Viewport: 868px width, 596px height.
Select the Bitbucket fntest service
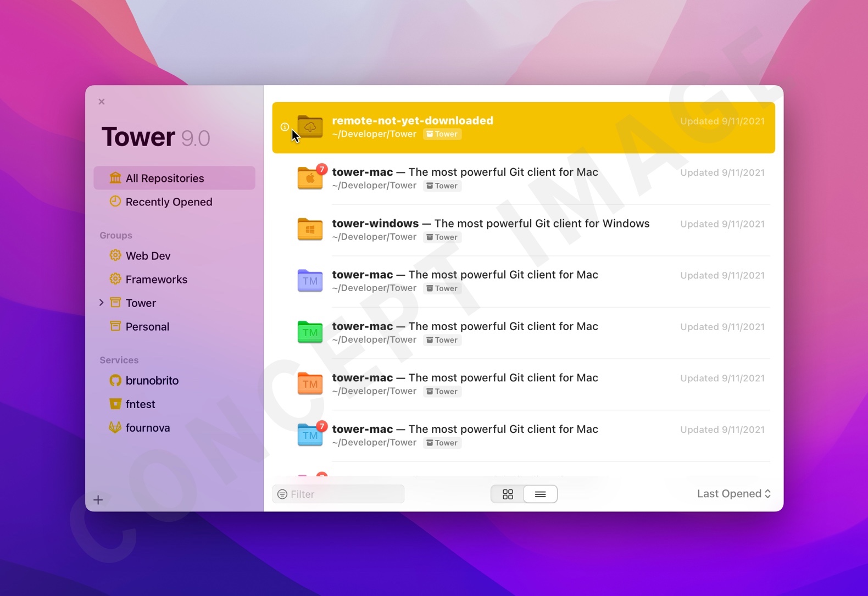click(140, 404)
